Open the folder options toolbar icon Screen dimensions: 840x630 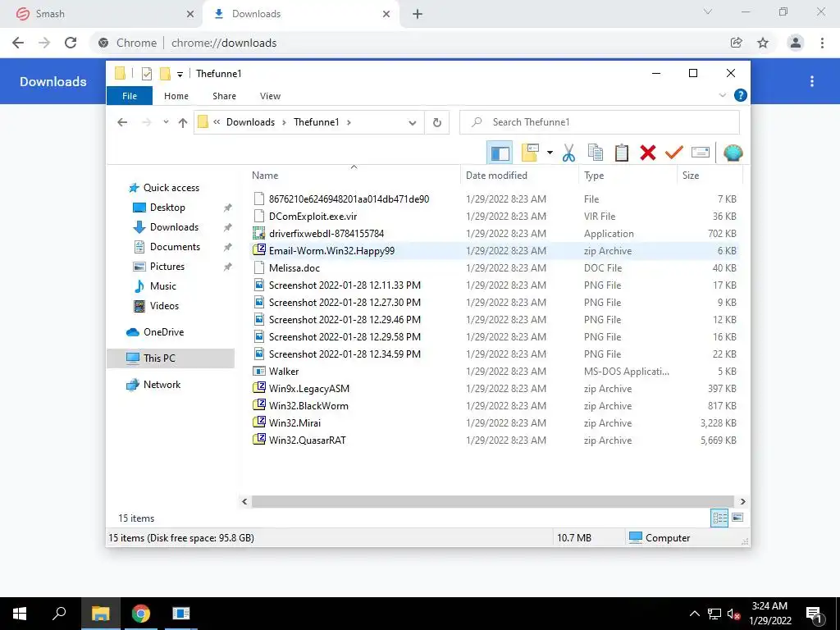(529, 153)
